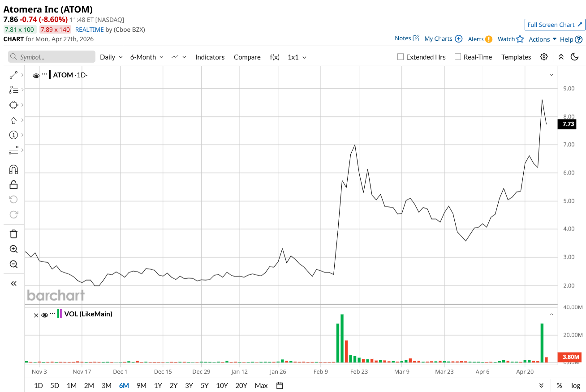Select the horizontal lines tool

(x=13, y=150)
